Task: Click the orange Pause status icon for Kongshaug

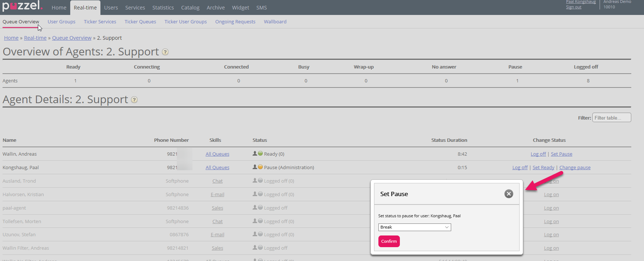Action: [261, 167]
